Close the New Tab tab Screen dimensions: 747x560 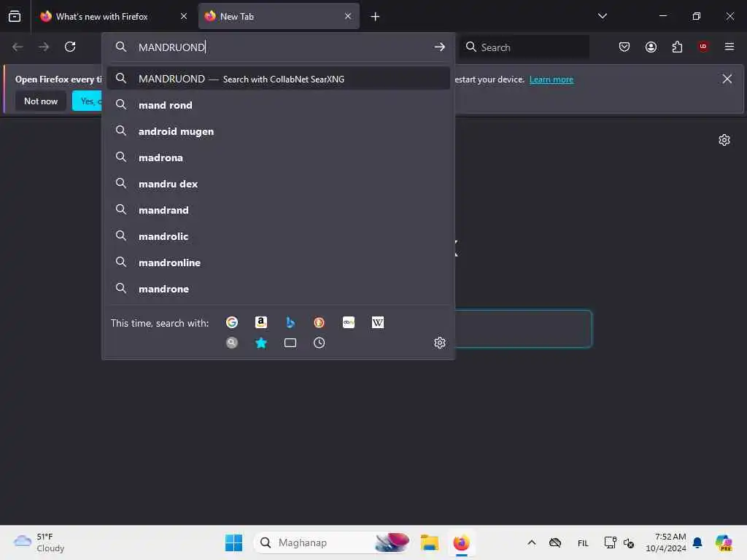point(348,16)
